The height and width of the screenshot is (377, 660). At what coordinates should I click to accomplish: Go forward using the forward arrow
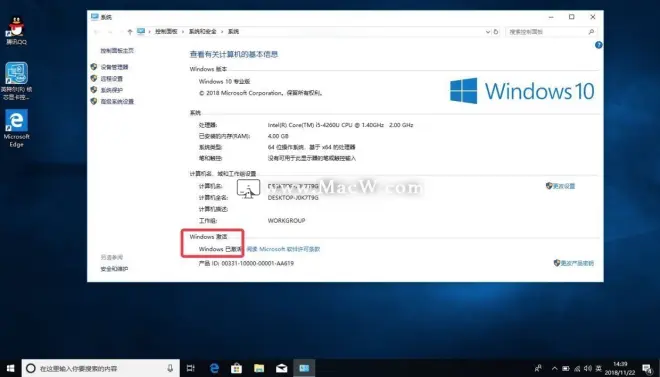point(110,32)
